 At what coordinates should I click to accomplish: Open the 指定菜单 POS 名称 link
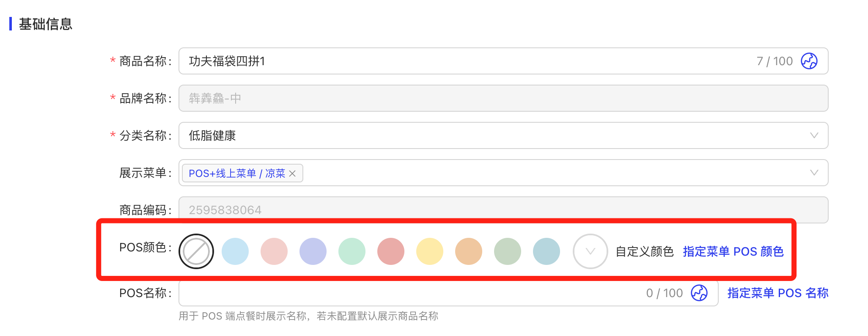777,293
